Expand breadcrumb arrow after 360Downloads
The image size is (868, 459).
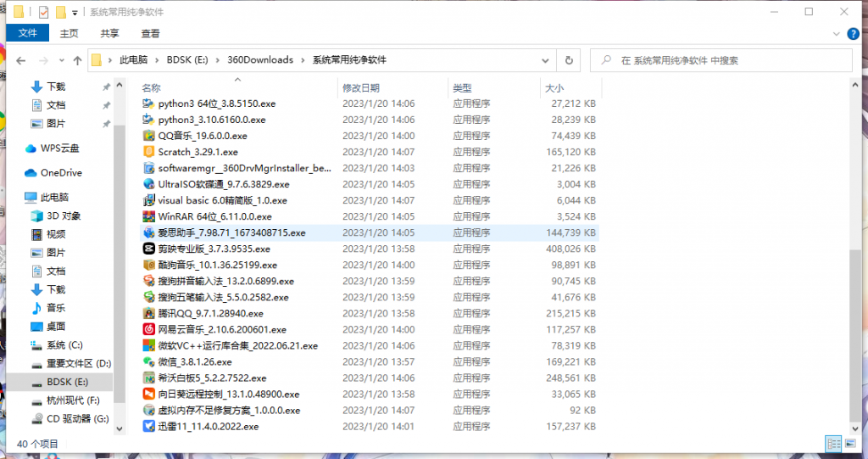tap(303, 60)
